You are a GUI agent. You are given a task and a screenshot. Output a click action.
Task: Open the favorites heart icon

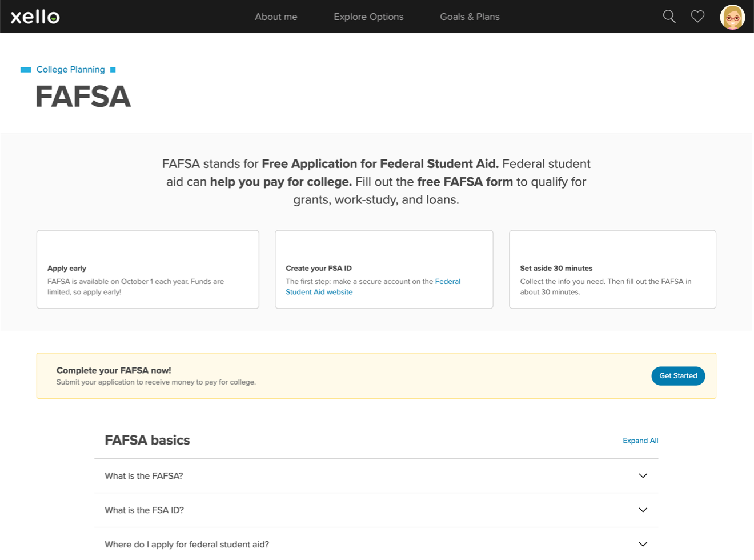697,17
